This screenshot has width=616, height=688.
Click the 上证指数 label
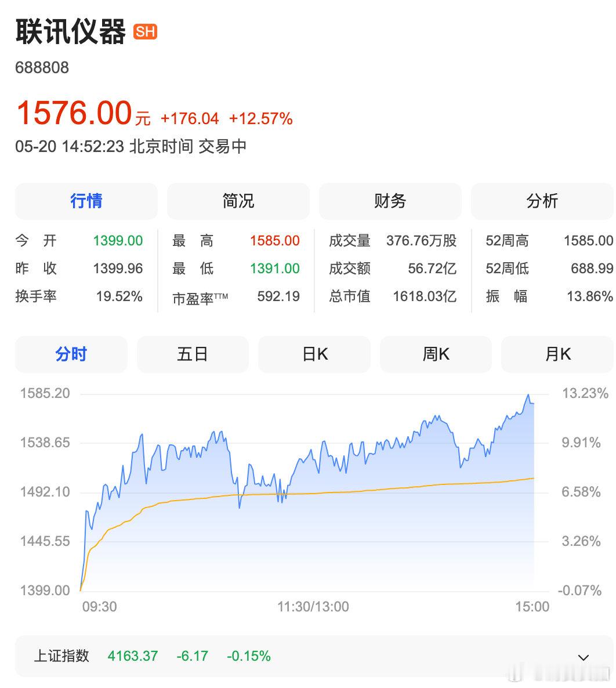point(61,656)
